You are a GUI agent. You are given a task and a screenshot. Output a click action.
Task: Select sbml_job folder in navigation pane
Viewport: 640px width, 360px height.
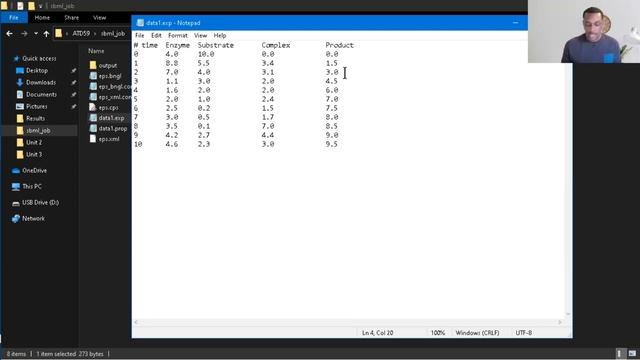38,131
